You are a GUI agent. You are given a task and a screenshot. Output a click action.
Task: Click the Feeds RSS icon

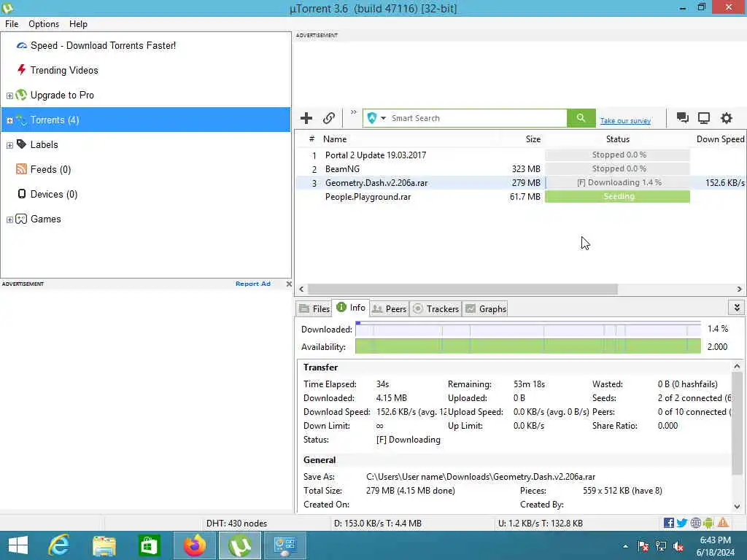pos(21,168)
